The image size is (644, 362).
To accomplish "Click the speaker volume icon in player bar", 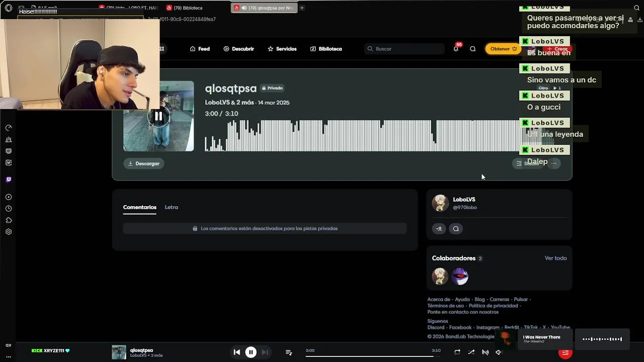I will [499, 352].
